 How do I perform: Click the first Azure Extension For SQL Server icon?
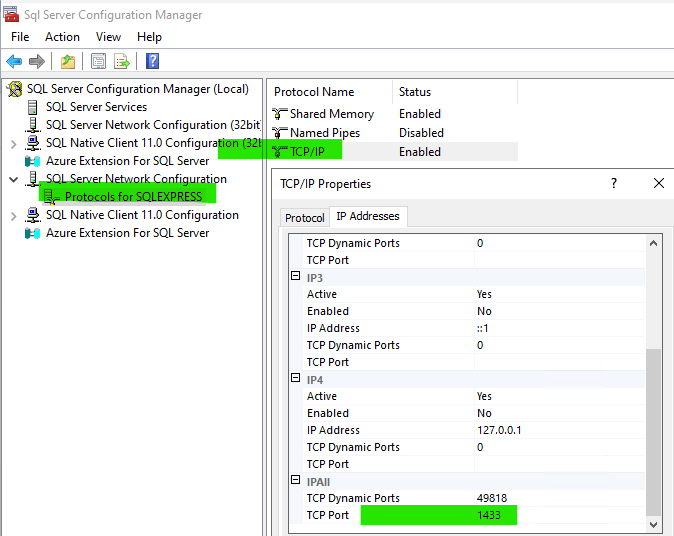click(32, 161)
